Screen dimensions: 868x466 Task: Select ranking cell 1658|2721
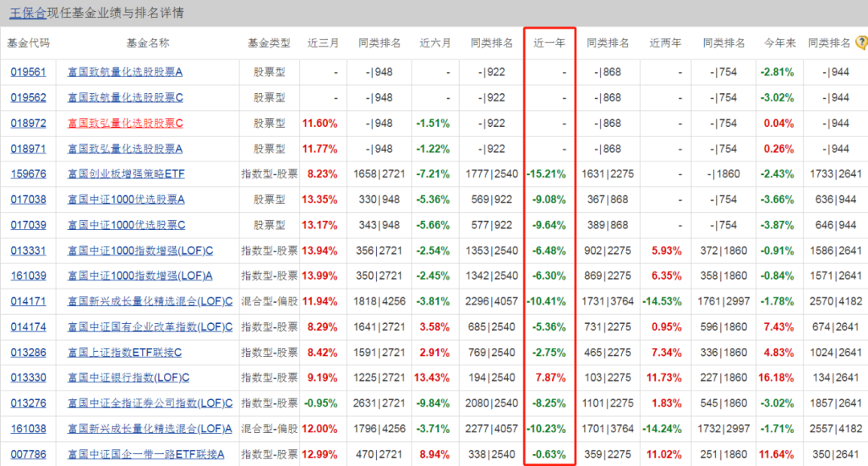pyautogui.click(x=379, y=174)
